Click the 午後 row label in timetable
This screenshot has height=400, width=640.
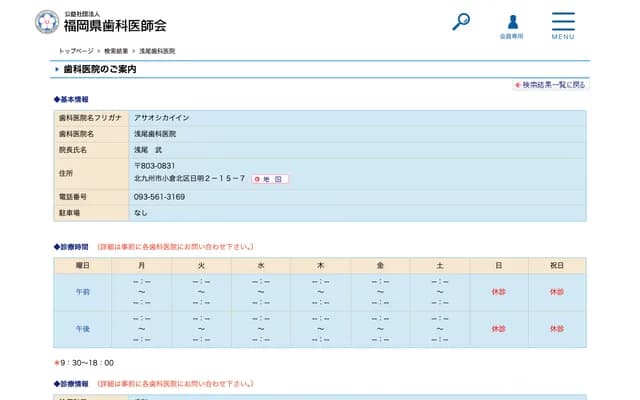pyautogui.click(x=83, y=328)
